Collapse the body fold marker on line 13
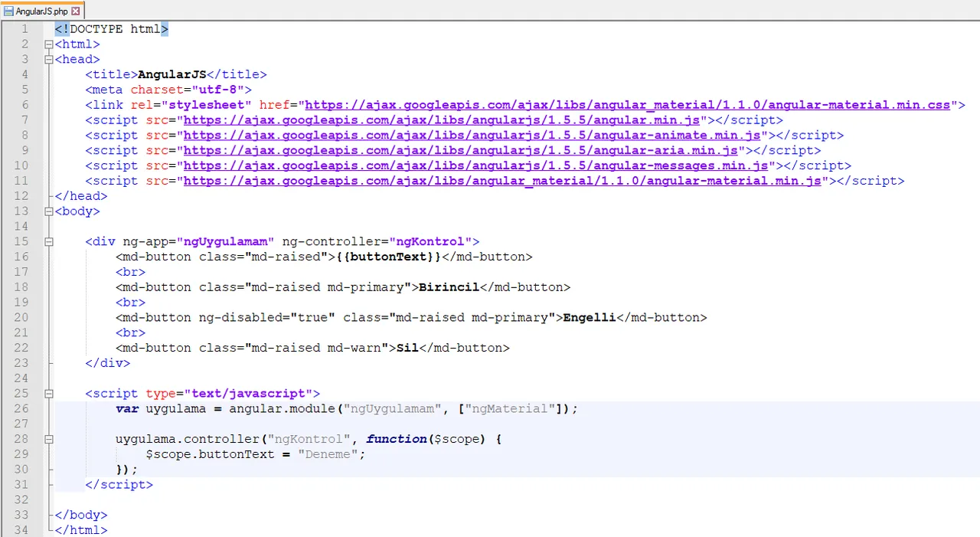This screenshot has width=980, height=537. 49,211
